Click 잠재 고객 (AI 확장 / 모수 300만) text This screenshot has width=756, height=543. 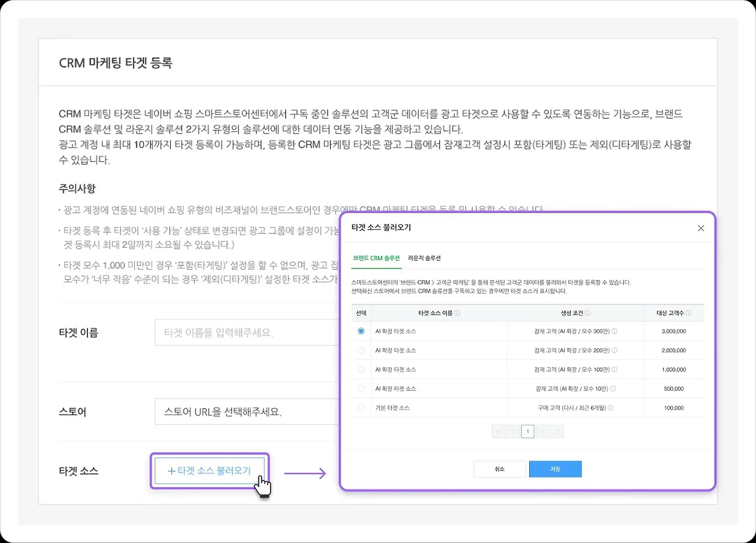(x=572, y=332)
